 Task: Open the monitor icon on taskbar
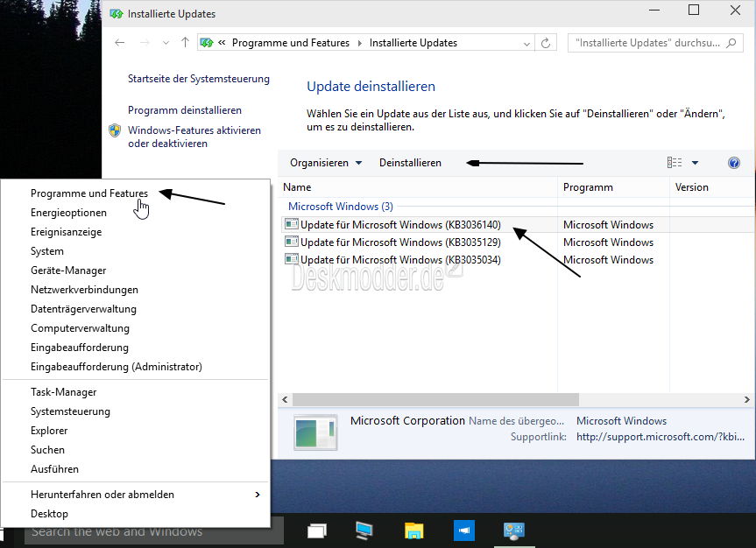pos(364,530)
